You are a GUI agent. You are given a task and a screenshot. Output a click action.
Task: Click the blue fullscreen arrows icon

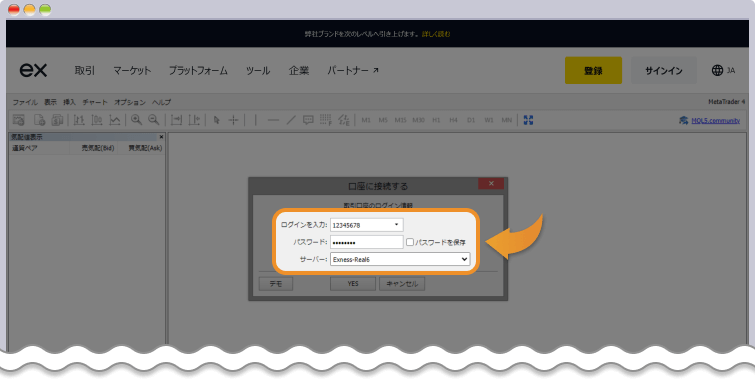pos(528,120)
